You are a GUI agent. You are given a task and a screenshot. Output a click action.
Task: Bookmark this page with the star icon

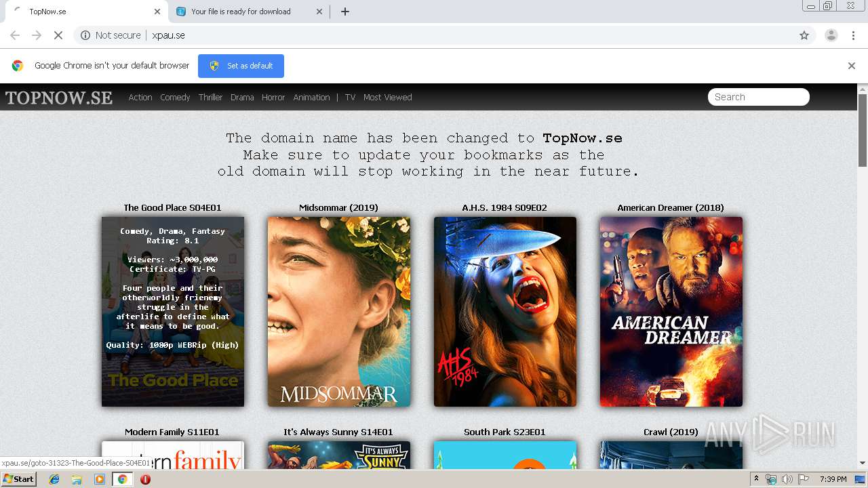804,35
